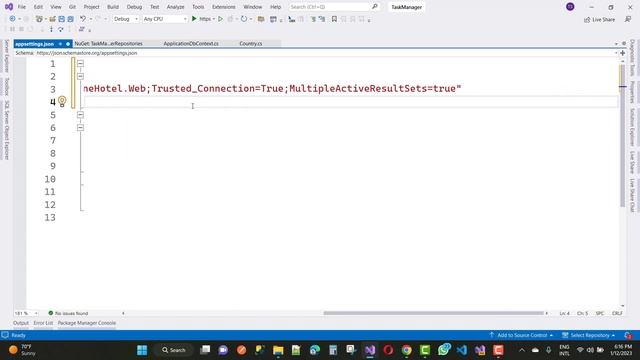This screenshot has width=640, height=360.
Task: Click the taskbar Search box
Action: (174, 350)
